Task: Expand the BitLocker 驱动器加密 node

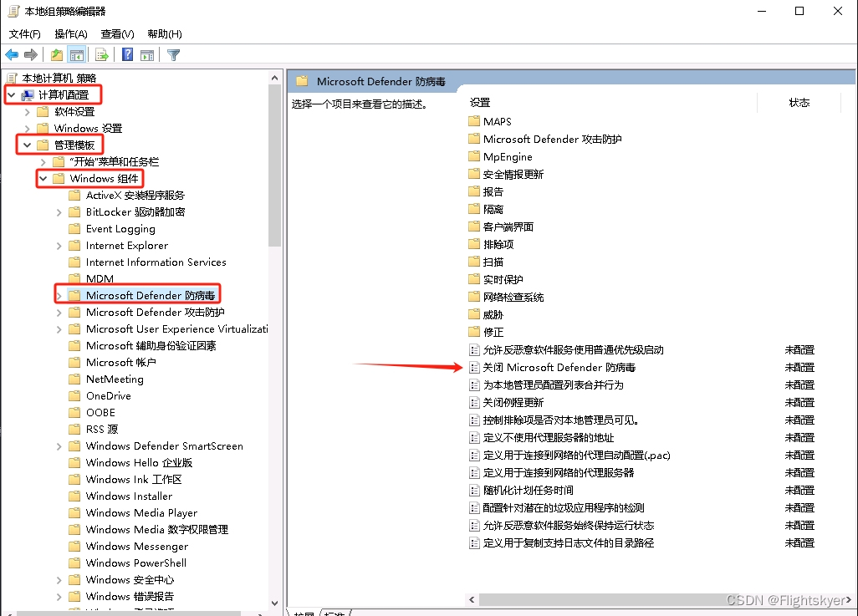Action: click(59, 212)
